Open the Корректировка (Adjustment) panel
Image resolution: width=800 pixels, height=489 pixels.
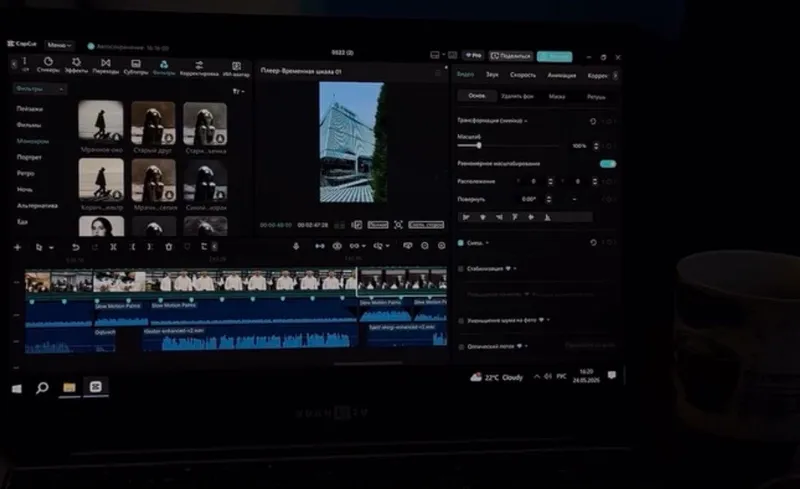coord(199,67)
